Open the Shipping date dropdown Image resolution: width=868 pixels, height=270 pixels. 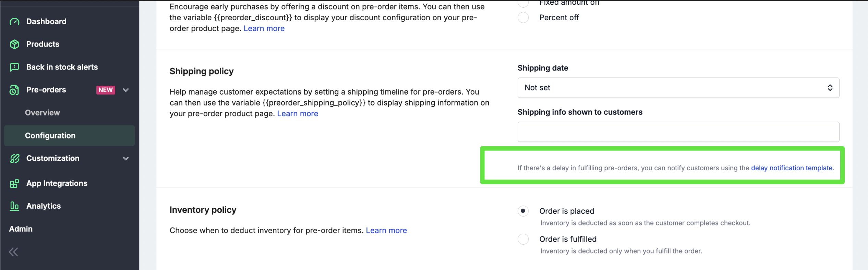tap(678, 88)
